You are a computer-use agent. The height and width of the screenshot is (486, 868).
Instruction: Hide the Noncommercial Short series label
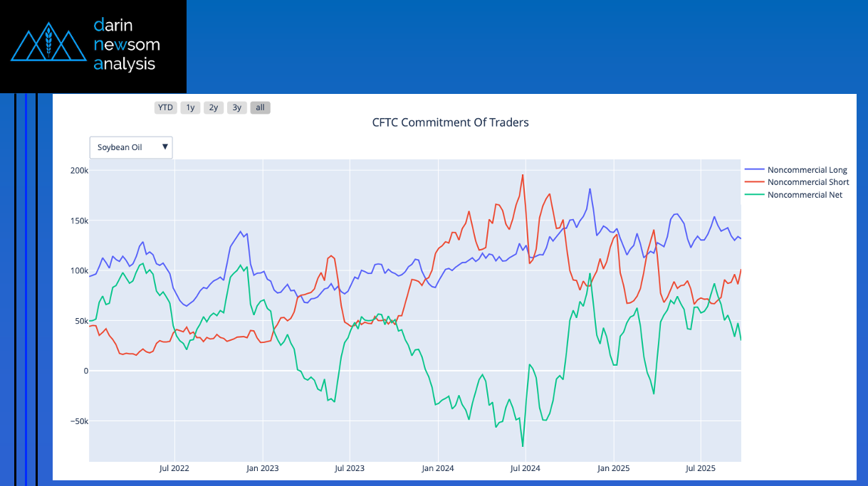(x=808, y=182)
